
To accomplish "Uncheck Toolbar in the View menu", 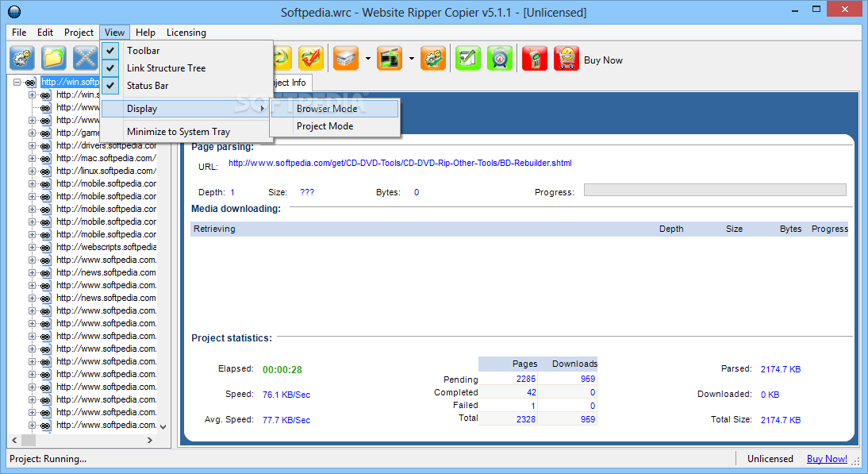I will [x=110, y=50].
